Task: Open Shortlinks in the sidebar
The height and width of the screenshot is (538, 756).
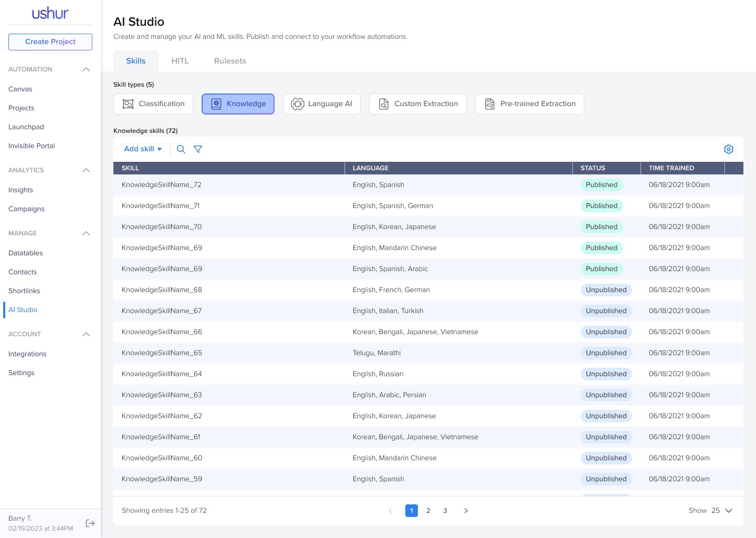Action: [24, 291]
